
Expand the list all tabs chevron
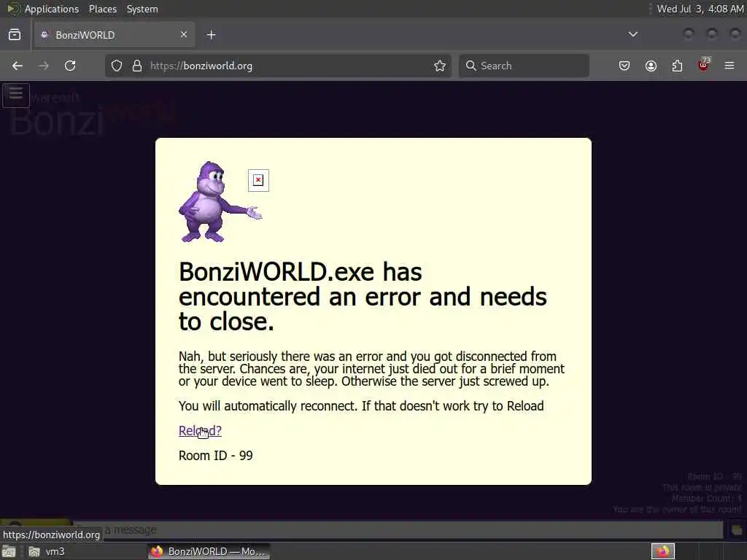coord(633,34)
